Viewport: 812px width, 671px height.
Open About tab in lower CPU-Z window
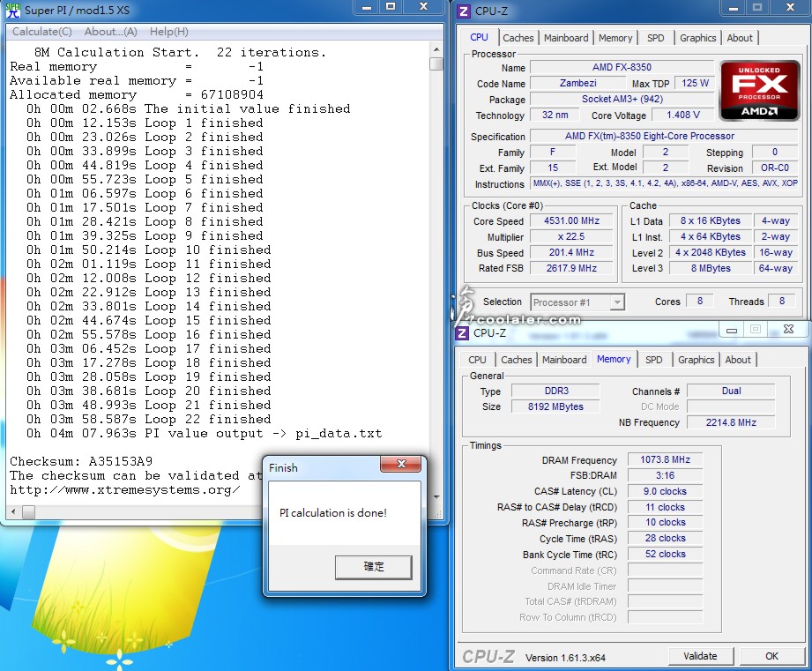(738, 360)
